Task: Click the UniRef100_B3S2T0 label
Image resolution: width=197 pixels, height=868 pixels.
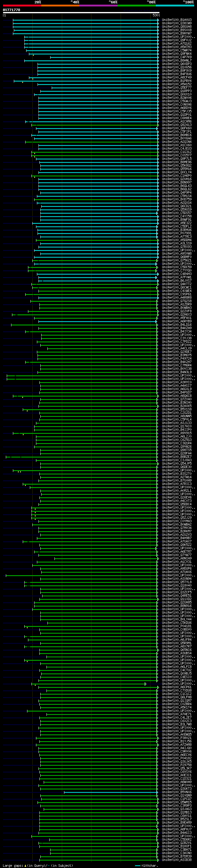Action: 177,474
